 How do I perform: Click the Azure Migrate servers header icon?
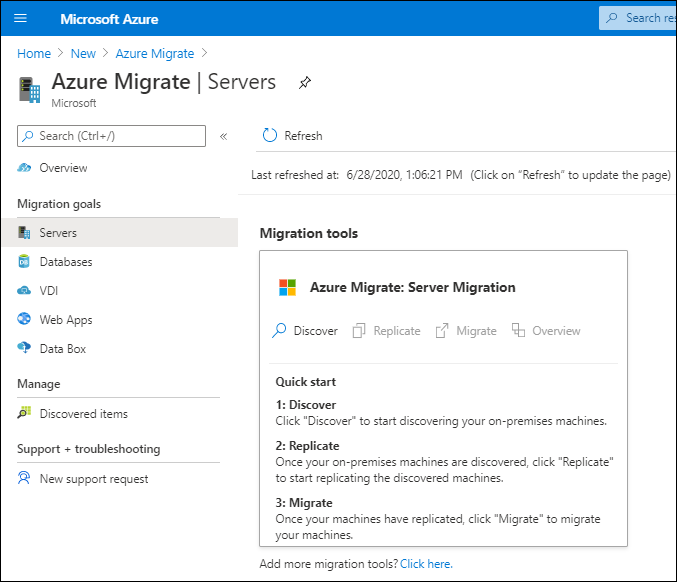tap(29, 89)
